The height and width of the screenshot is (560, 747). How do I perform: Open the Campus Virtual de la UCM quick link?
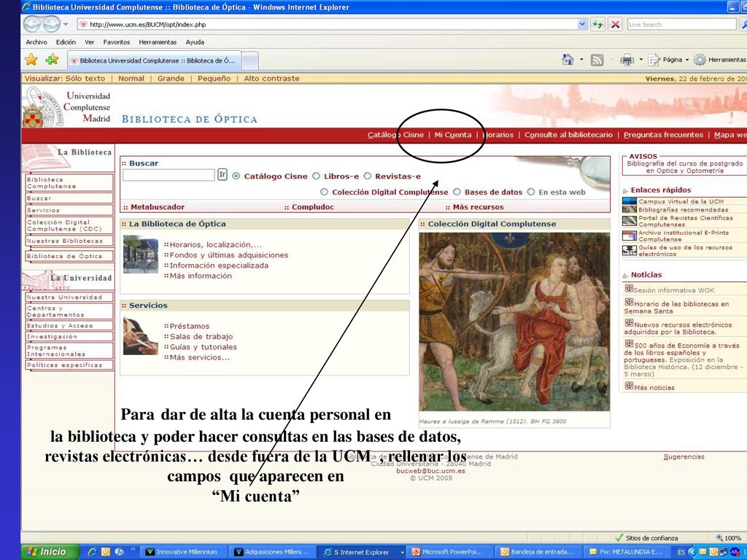pyautogui.click(x=681, y=201)
